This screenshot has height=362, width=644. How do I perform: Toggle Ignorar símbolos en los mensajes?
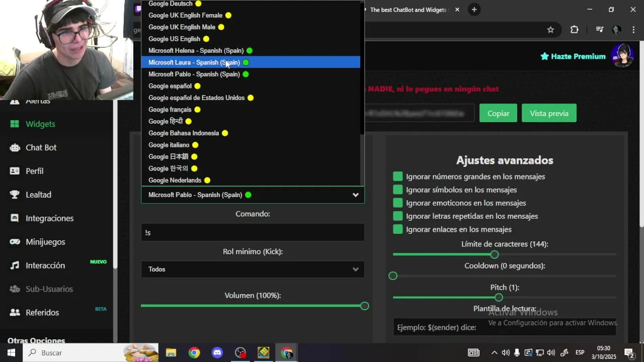398,190
